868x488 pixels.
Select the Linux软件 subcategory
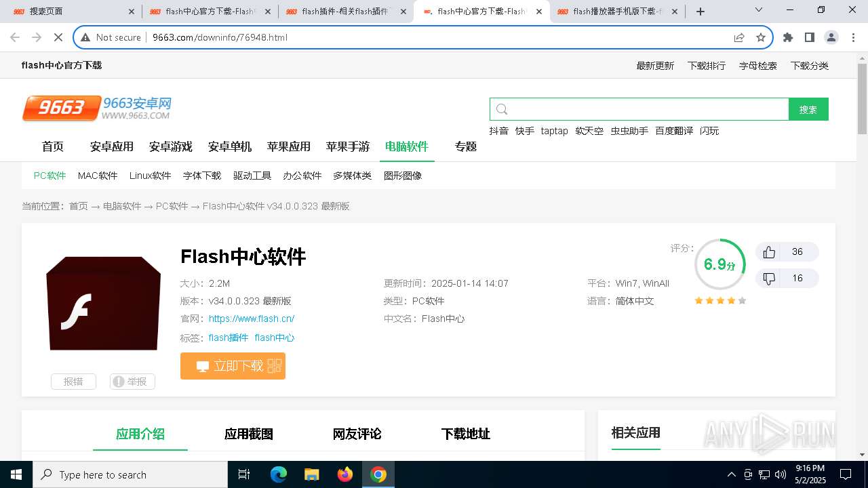[x=151, y=176]
